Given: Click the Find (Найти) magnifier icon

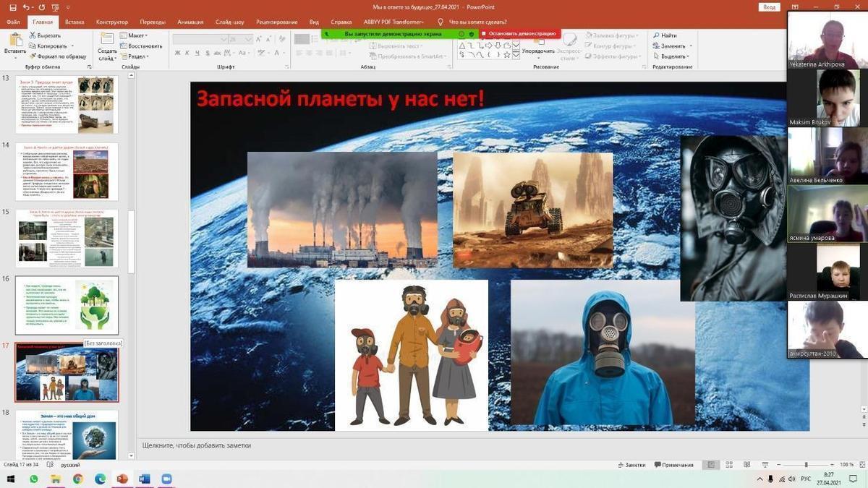Looking at the screenshot, I should (655, 35).
